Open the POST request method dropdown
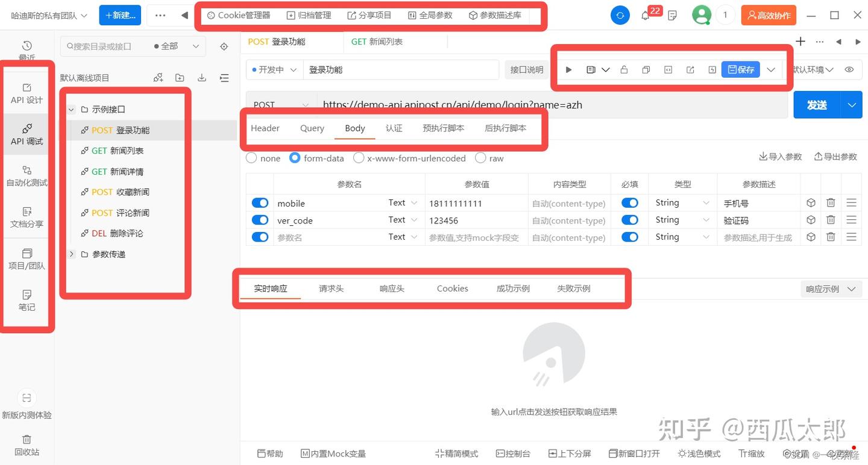The height and width of the screenshot is (465, 868). (280, 104)
